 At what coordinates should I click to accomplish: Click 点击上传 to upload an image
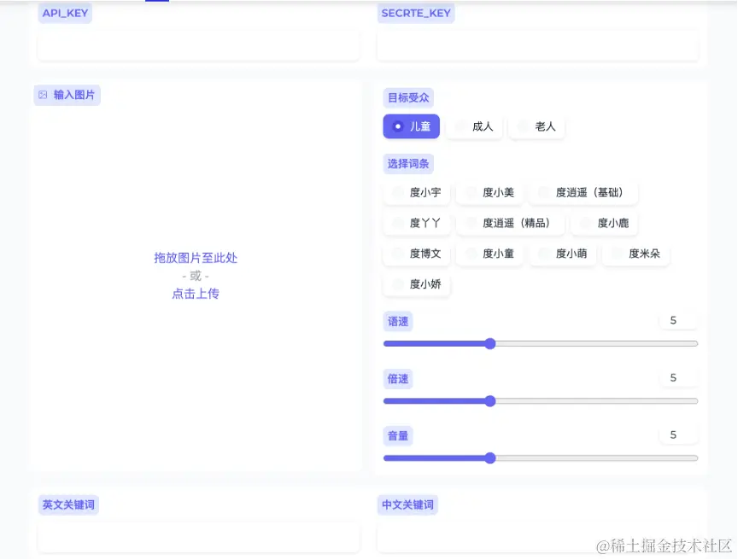coord(196,294)
